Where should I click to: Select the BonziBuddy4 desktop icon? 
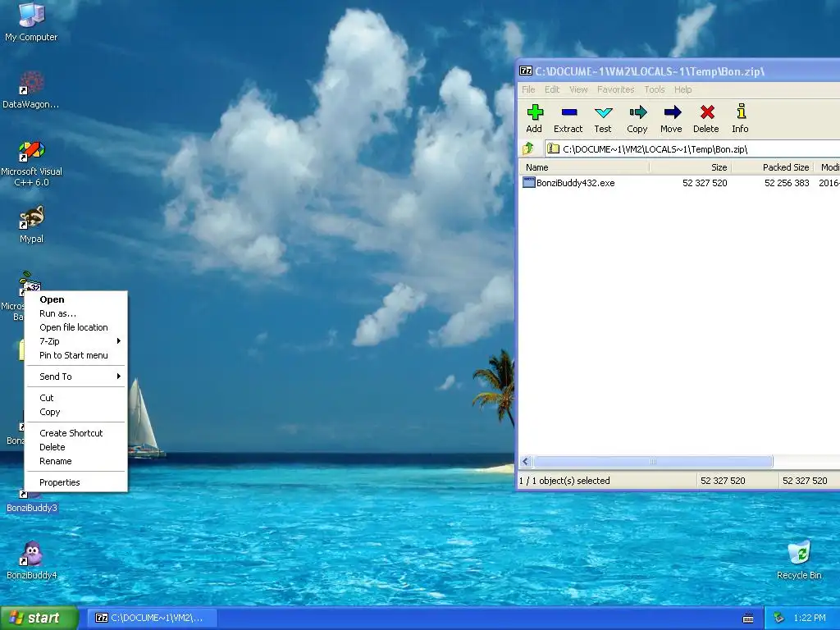32,560
